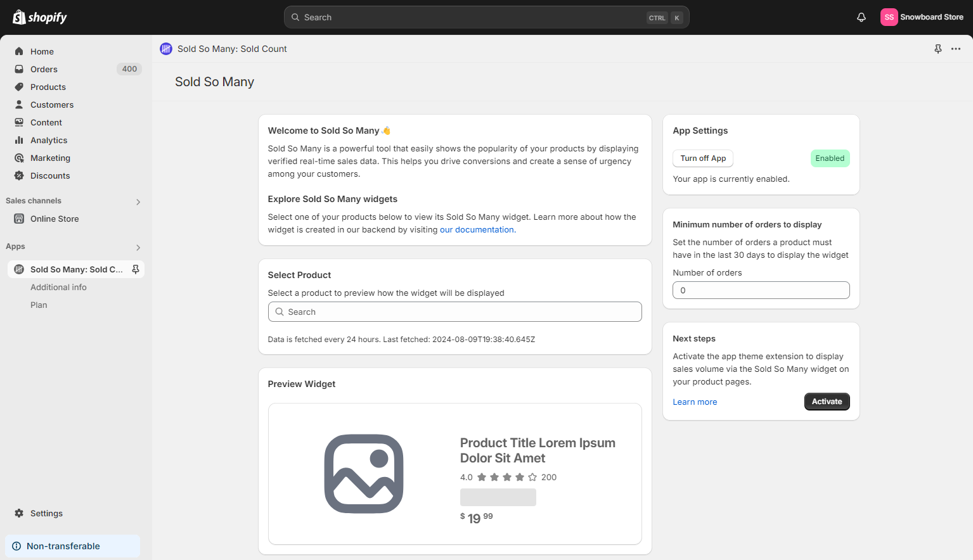Screen dimensions: 973x560
Task: Click the app icon beside Sold So Many: Sold Count
Action: (166, 49)
